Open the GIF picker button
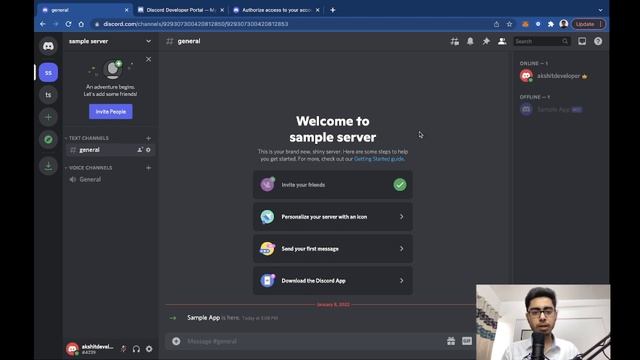This screenshot has height=360, width=640. coord(467,341)
